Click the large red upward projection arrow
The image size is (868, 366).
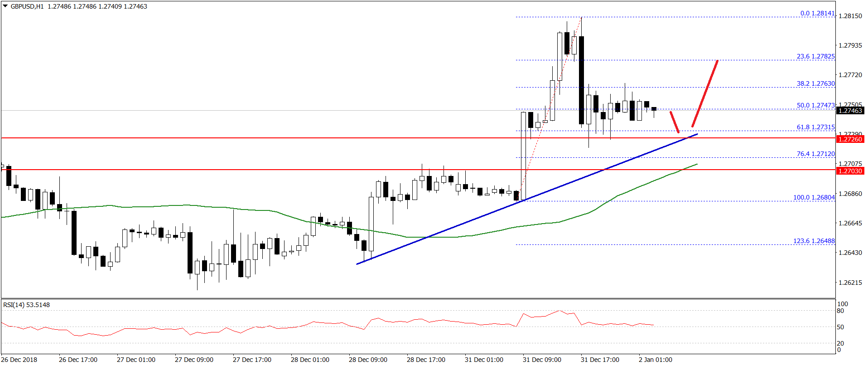coord(705,93)
